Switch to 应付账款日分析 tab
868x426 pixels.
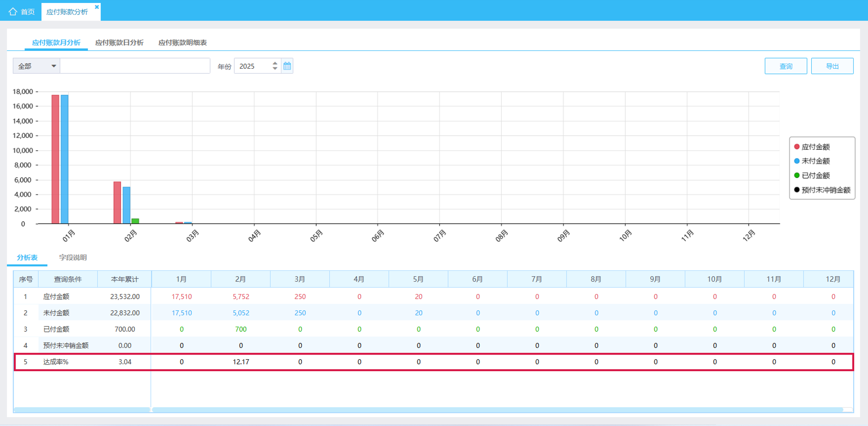[120, 42]
